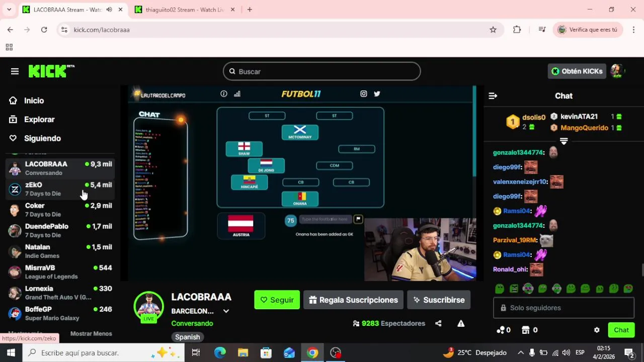This screenshot has height=362, width=644.
Task: Click the Conversando category link
Action: pyautogui.click(x=192, y=323)
